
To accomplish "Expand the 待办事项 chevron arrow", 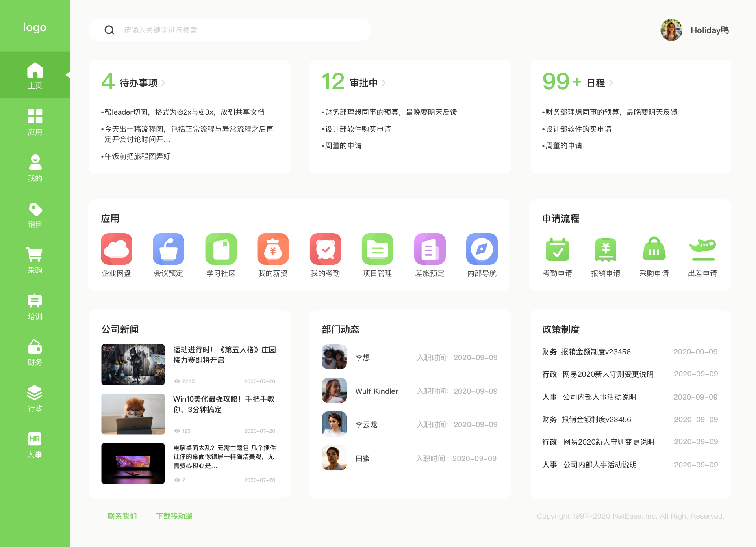I will tap(163, 83).
